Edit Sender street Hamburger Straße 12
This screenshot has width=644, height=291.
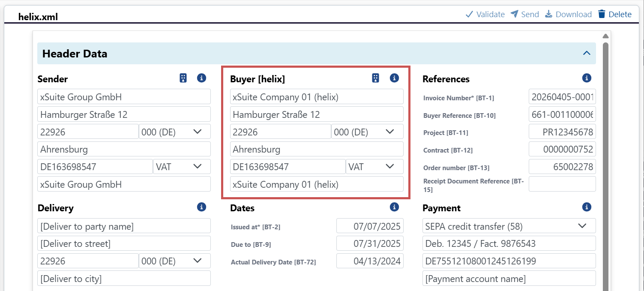tap(124, 114)
